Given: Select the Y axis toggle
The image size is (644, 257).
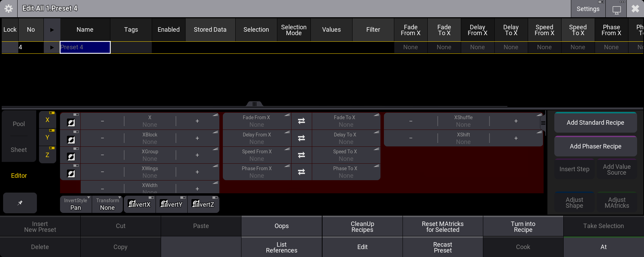Looking at the screenshot, I should coord(48,137).
